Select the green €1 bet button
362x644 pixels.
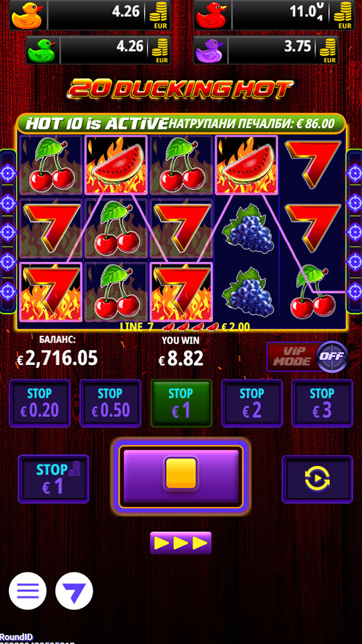pyautogui.click(x=181, y=403)
